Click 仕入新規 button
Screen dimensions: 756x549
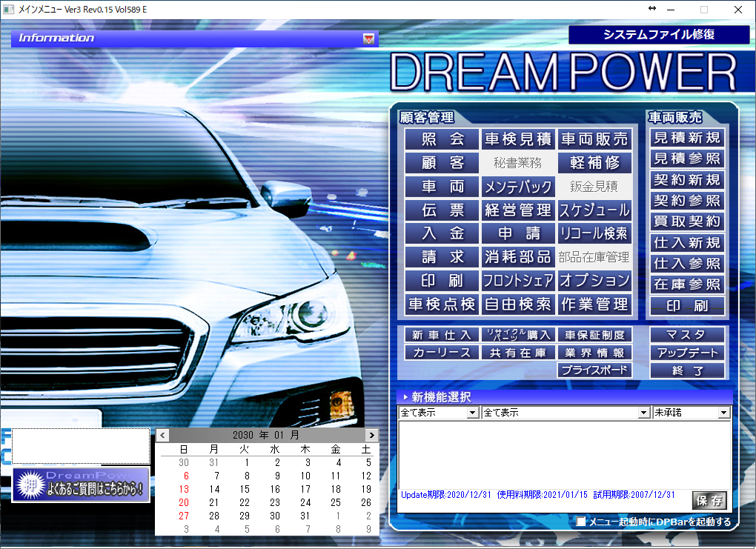(x=687, y=242)
